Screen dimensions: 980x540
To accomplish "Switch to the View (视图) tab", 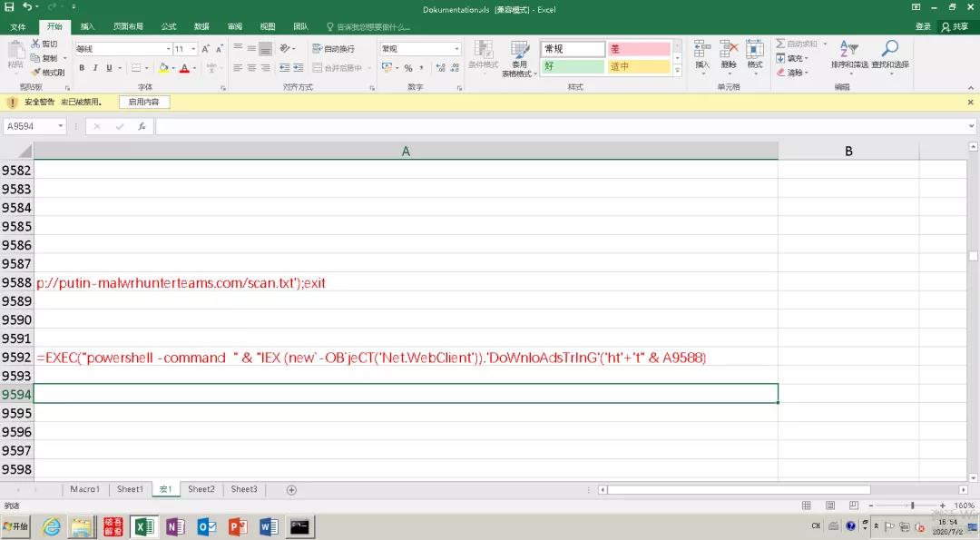I will click(x=268, y=26).
